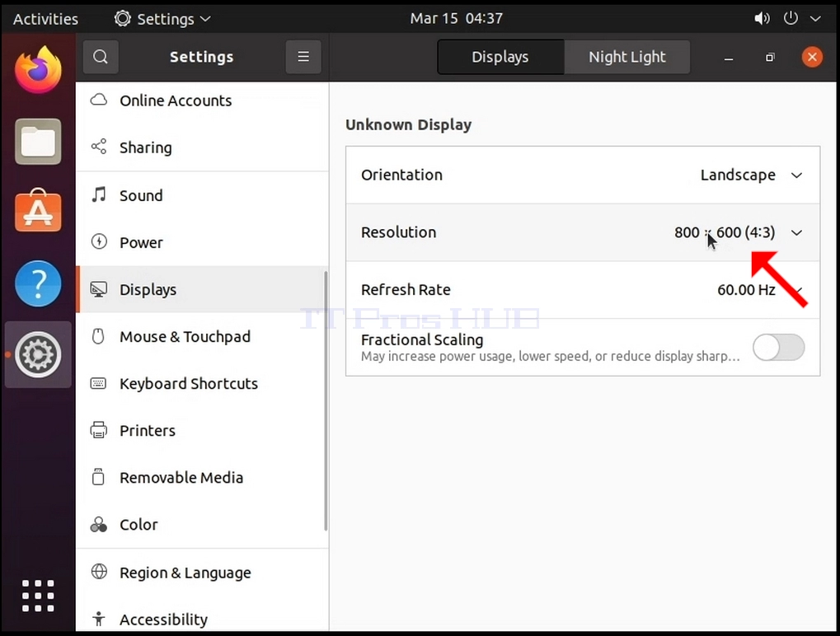Click the Printers printer icon
840x636 pixels.
pos(99,430)
